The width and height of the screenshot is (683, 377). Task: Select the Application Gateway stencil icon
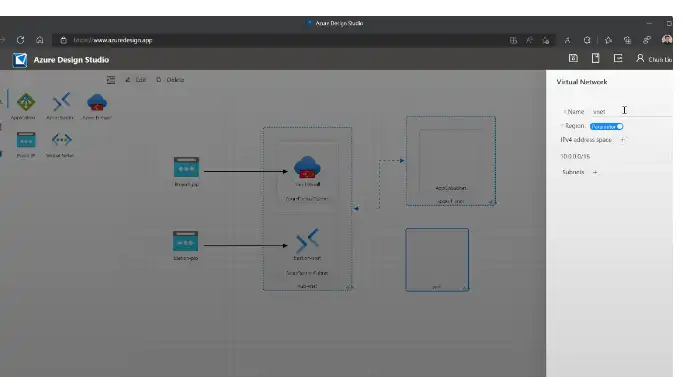pos(26,102)
